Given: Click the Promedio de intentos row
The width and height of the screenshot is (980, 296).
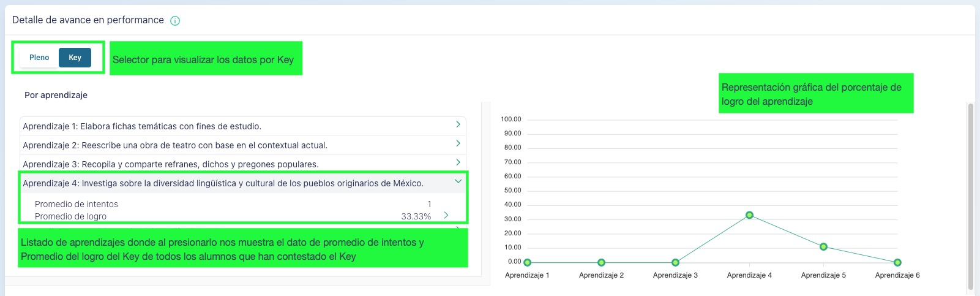Looking at the screenshot, I should pos(233,204).
